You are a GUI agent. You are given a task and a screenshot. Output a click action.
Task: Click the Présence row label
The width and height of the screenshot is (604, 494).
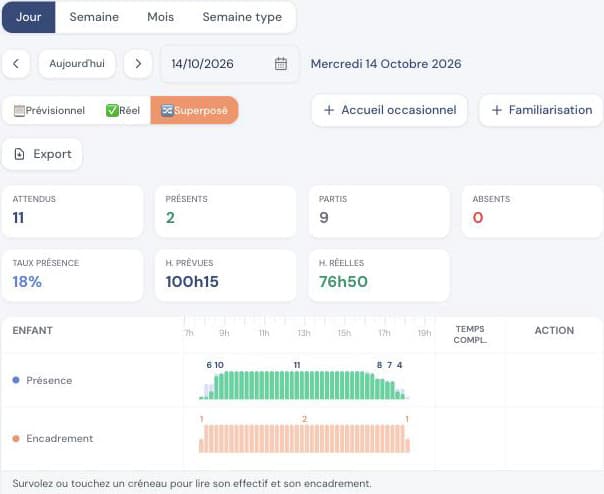pyautogui.click(x=49, y=380)
